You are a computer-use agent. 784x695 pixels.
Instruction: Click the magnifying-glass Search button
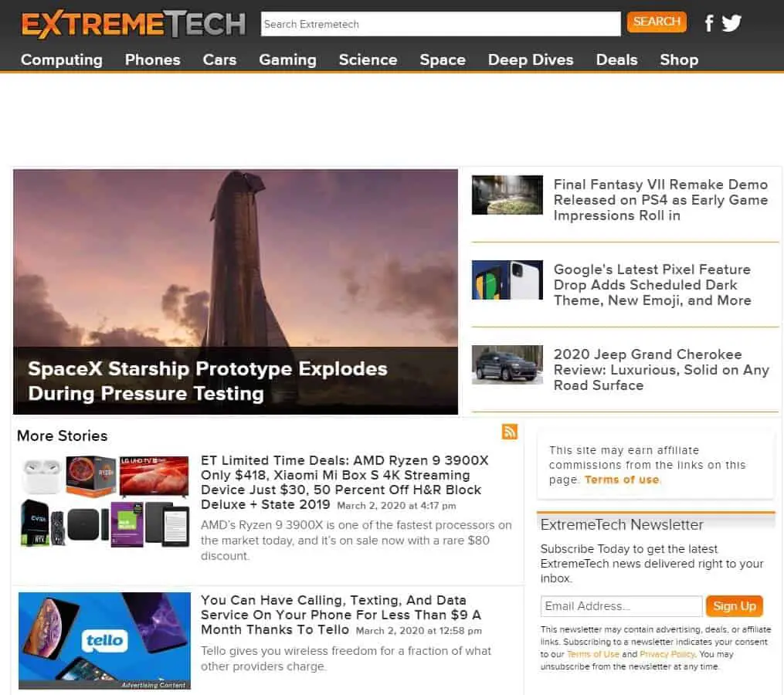(657, 22)
